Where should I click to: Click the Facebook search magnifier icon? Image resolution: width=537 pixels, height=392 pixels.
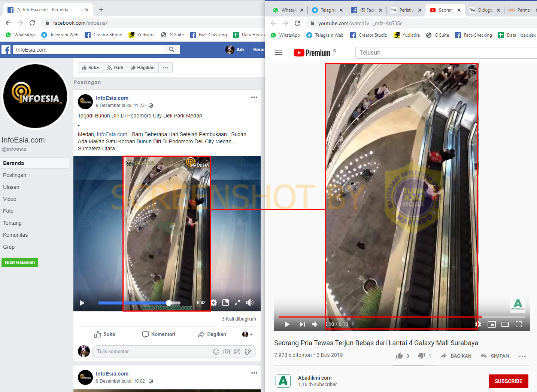click(x=172, y=50)
